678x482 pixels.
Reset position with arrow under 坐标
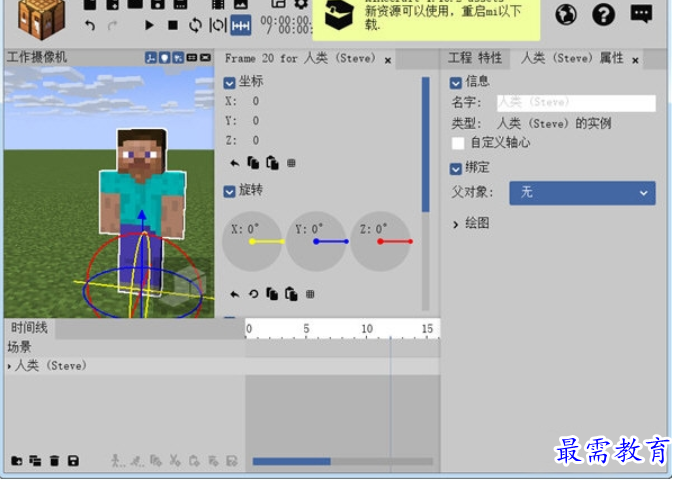coord(235,163)
